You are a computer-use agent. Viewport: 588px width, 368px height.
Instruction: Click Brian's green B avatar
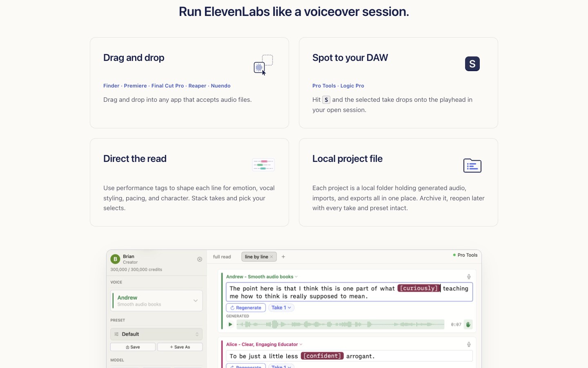(116, 259)
